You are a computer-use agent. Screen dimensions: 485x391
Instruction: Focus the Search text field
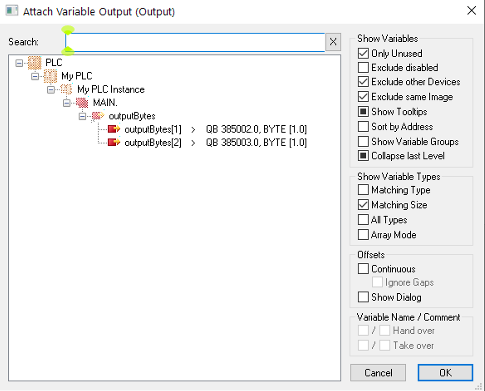195,42
